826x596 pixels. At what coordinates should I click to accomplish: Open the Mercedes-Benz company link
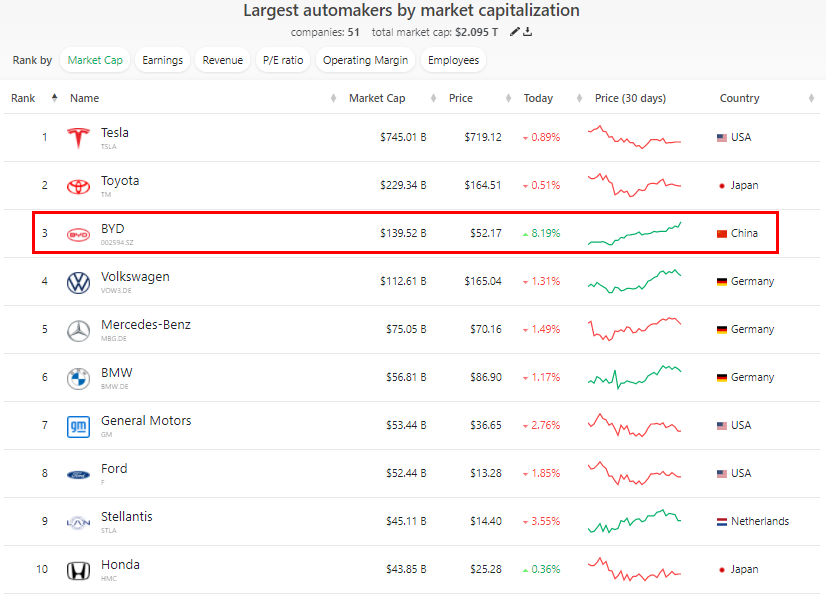pyautogui.click(x=145, y=325)
